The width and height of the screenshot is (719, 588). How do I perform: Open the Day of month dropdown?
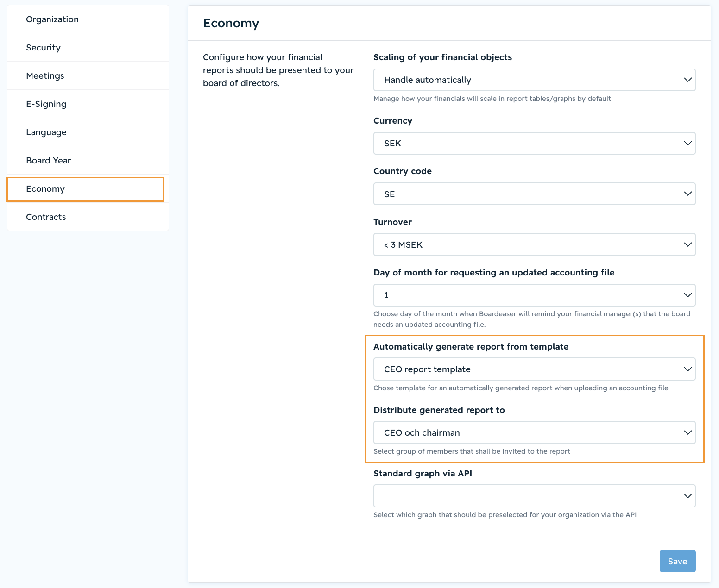[534, 295]
